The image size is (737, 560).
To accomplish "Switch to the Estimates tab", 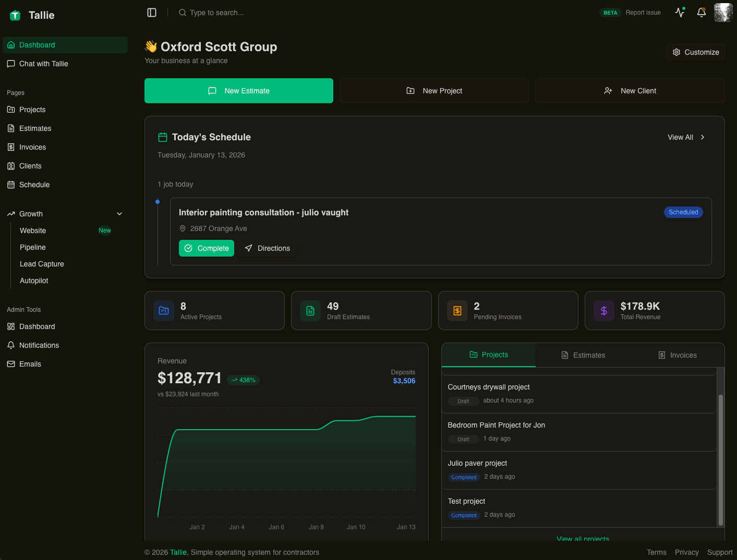I will coord(583,355).
